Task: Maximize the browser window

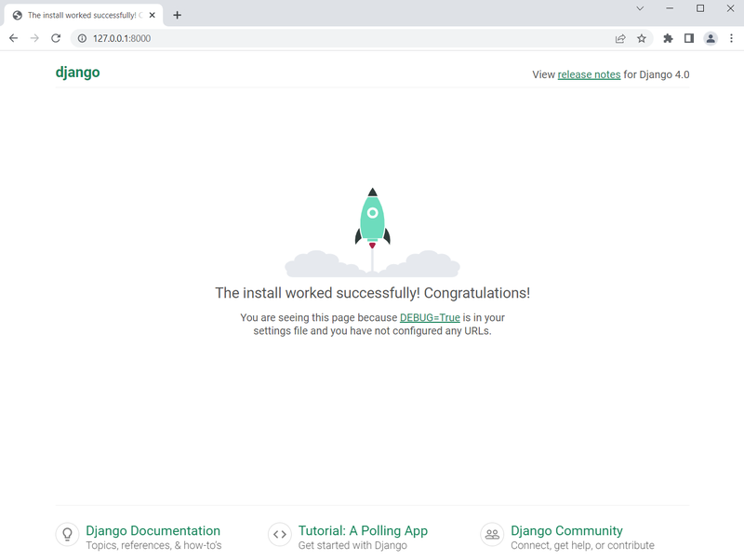Action: coord(700,8)
